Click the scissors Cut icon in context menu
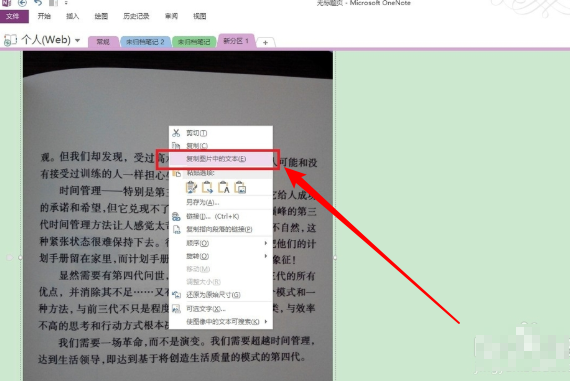The image size is (570, 381). coord(176,133)
